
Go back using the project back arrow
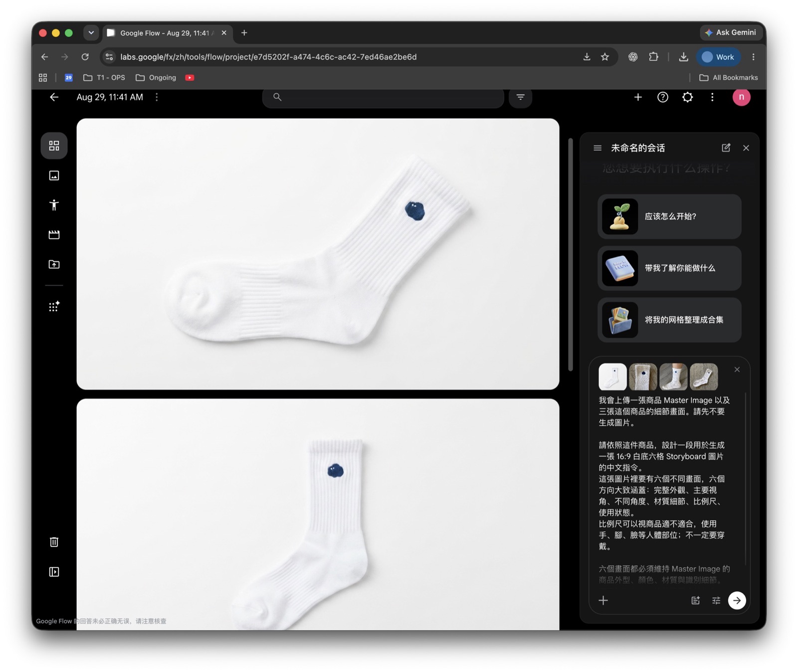(54, 97)
